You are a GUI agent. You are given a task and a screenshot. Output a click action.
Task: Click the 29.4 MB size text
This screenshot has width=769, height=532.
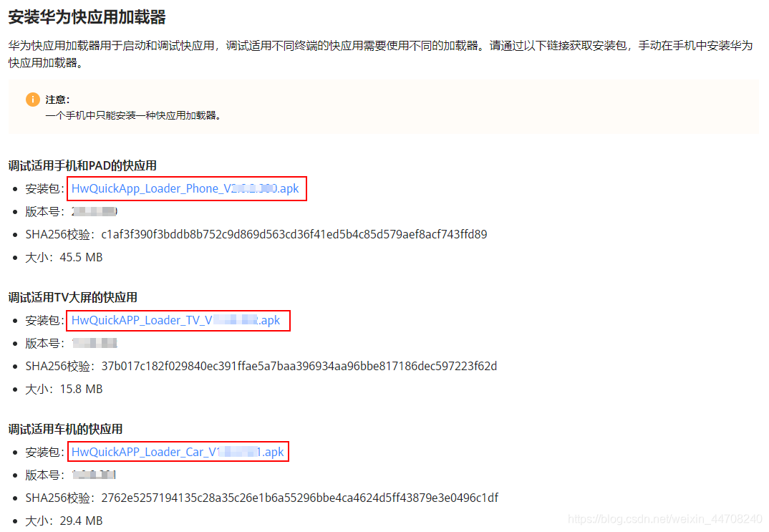[81, 521]
